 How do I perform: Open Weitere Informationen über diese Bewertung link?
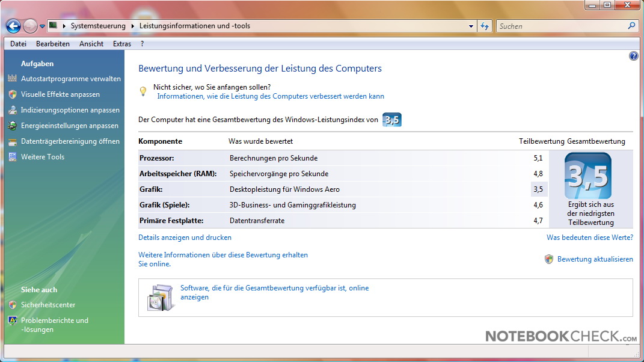click(223, 259)
